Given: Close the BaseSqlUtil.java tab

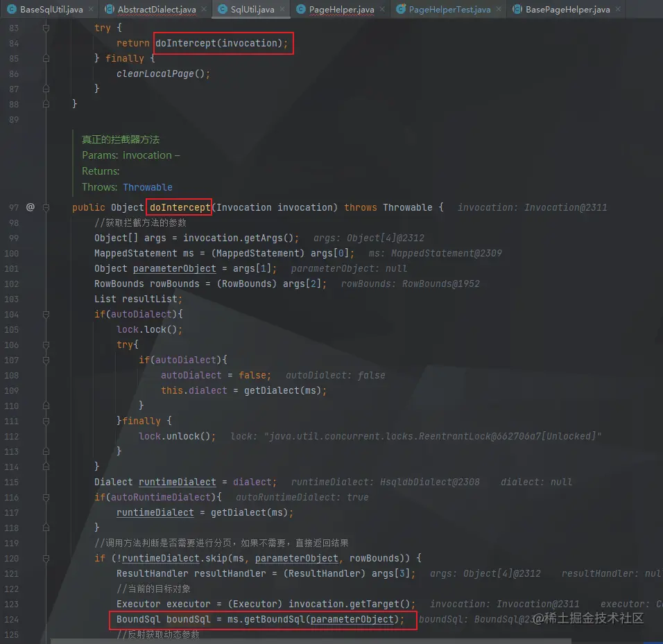Looking at the screenshot, I should [91, 9].
